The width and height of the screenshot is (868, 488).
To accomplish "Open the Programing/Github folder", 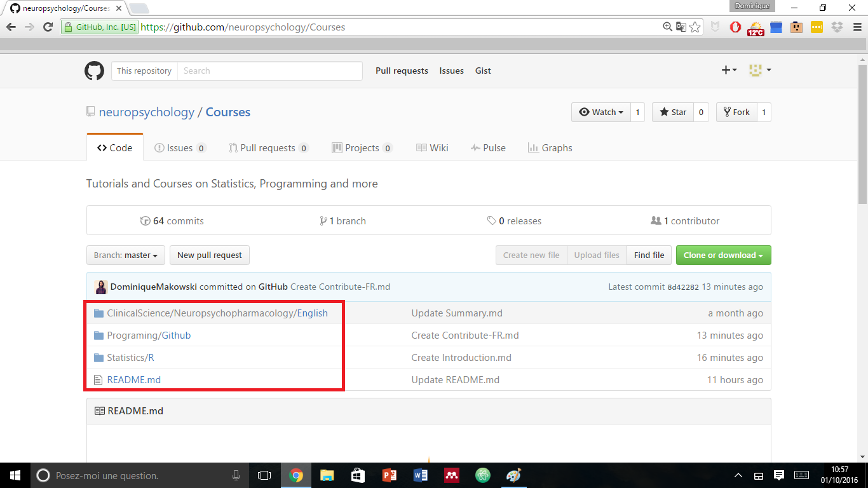I will 149,335.
